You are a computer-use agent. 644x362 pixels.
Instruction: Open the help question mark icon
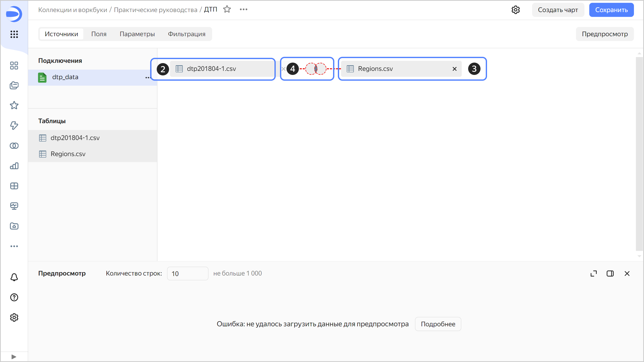[14, 297]
